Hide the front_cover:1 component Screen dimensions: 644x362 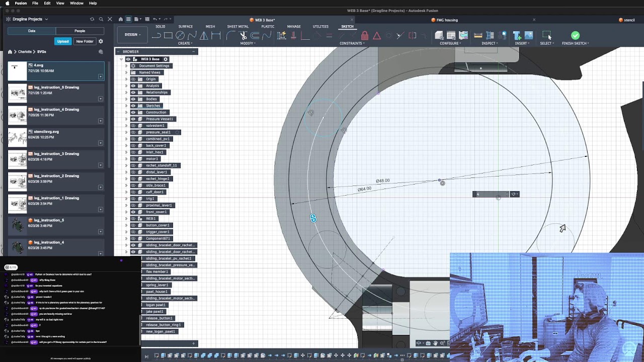coord(133,212)
